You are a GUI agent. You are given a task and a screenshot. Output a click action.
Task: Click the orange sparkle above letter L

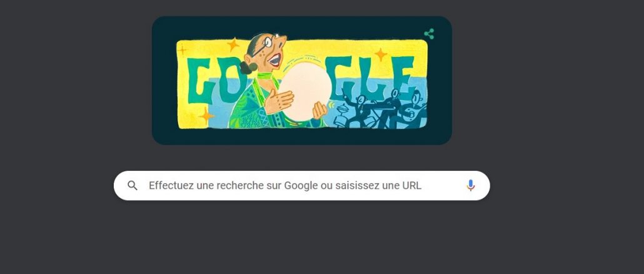381,54
